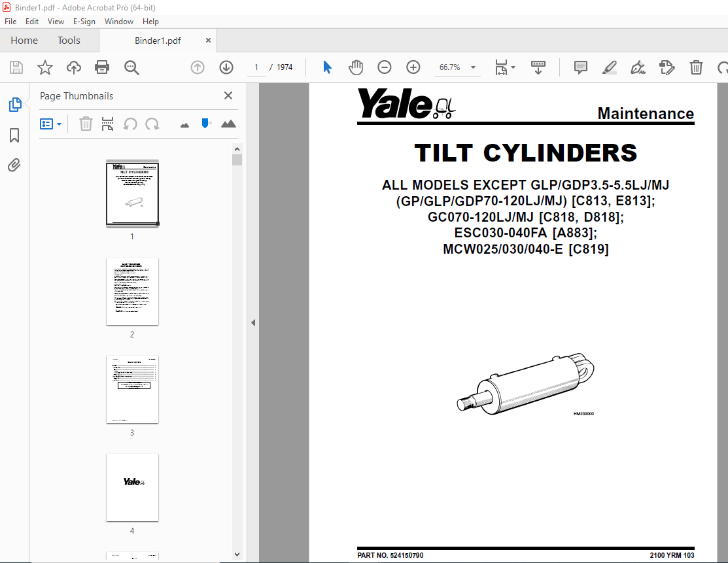Open the Help menu
728x563 pixels.
[x=150, y=22]
